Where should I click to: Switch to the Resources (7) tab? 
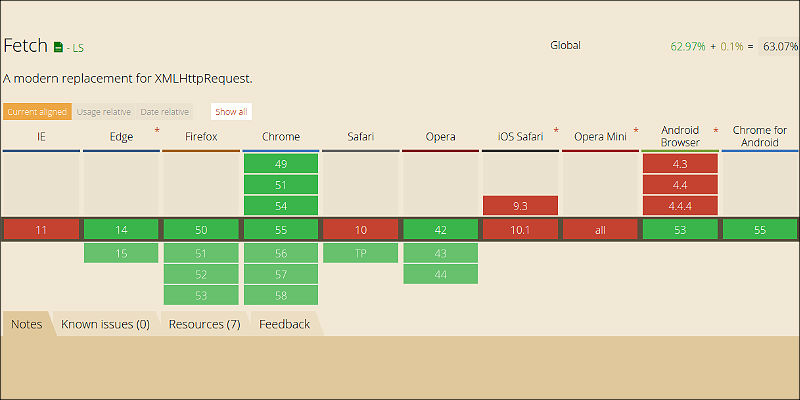click(x=205, y=324)
